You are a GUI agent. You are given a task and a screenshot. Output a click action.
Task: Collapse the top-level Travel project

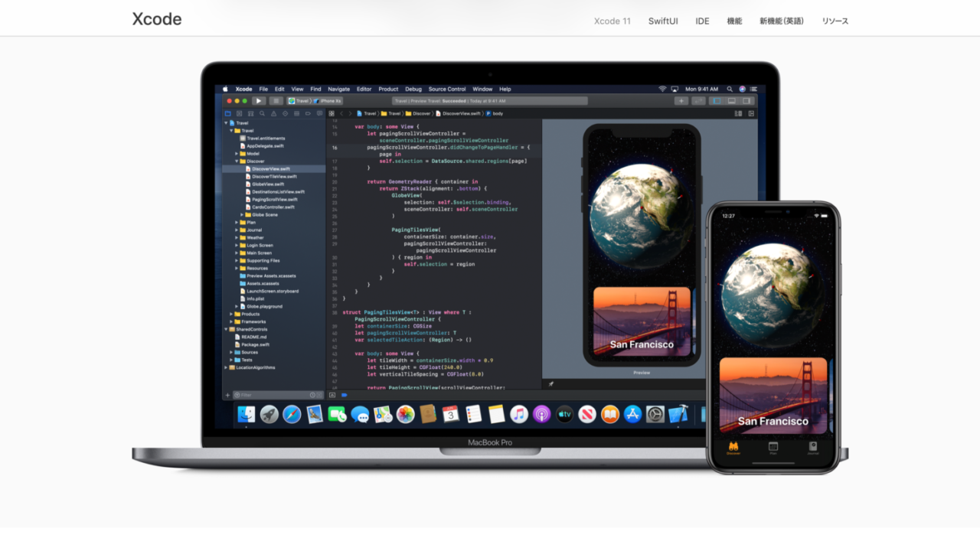pos(227,122)
